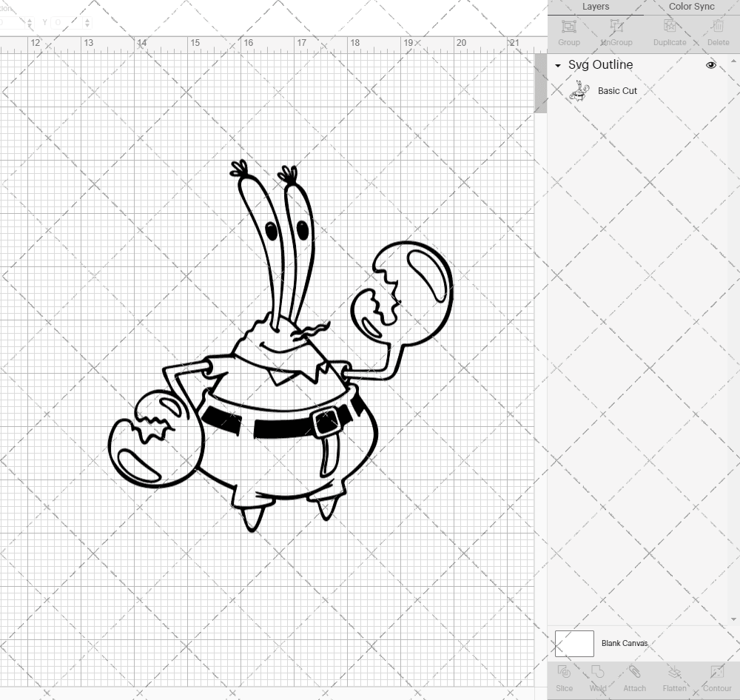Open the Contour tool
740x700 pixels.
point(716,677)
